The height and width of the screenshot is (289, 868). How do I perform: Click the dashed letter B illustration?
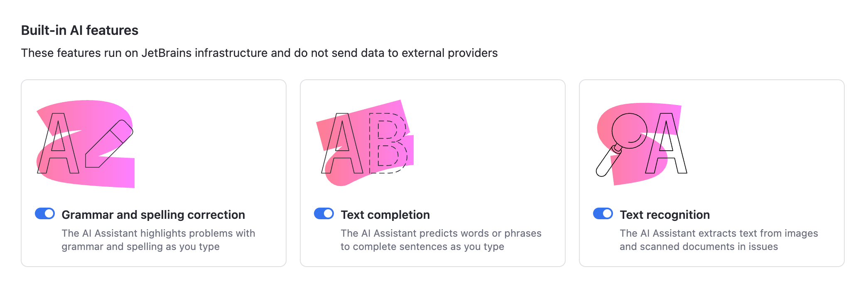tap(388, 143)
